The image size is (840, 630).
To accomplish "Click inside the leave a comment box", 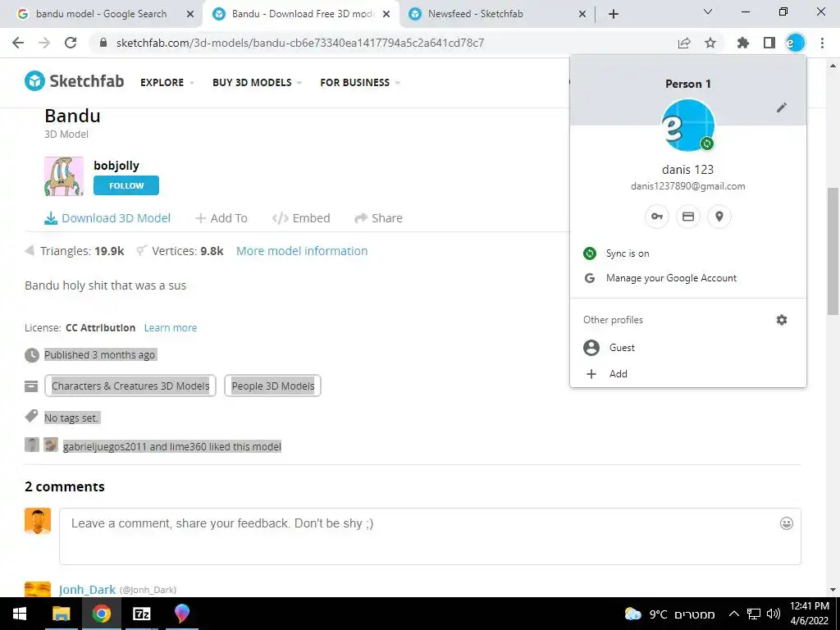I will (x=430, y=536).
